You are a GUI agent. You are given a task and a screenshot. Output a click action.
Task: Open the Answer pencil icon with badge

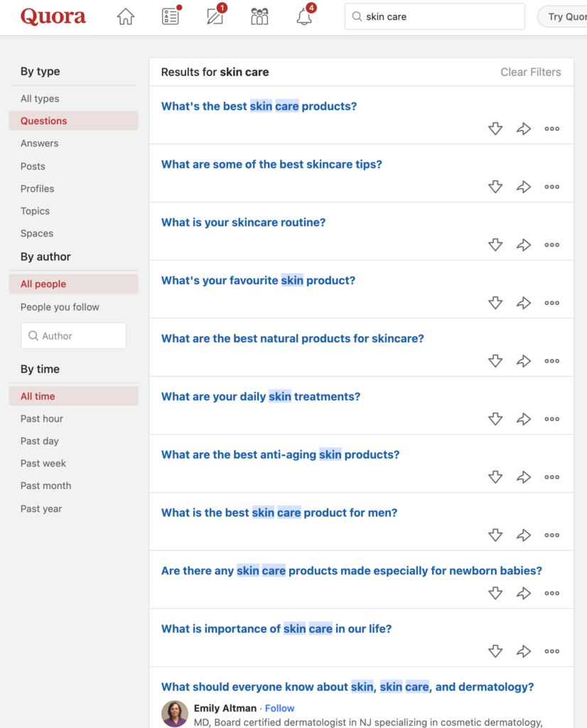(x=215, y=16)
